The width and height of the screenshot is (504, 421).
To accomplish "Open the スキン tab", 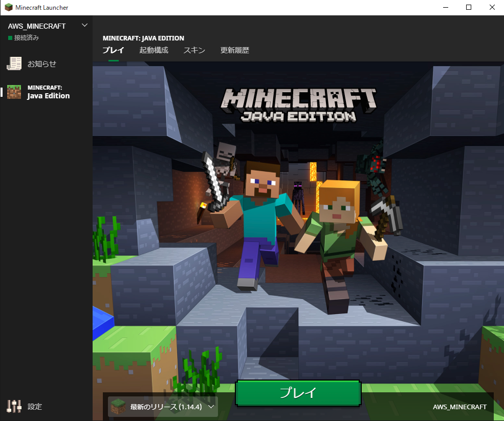I will (193, 50).
